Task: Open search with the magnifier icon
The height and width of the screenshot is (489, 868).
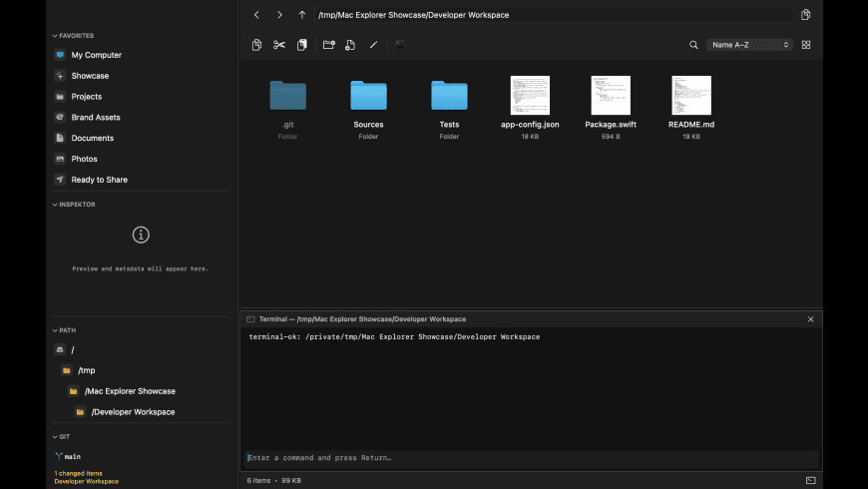Action: (693, 45)
